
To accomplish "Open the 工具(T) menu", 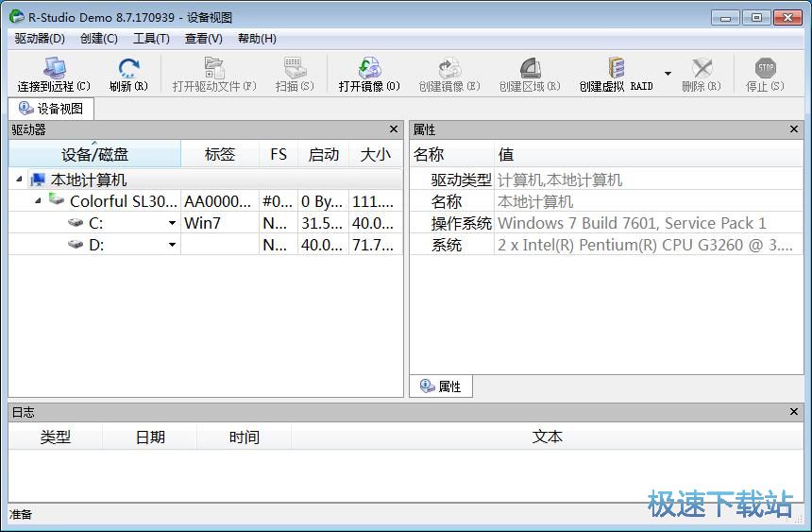I will point(151,39).
